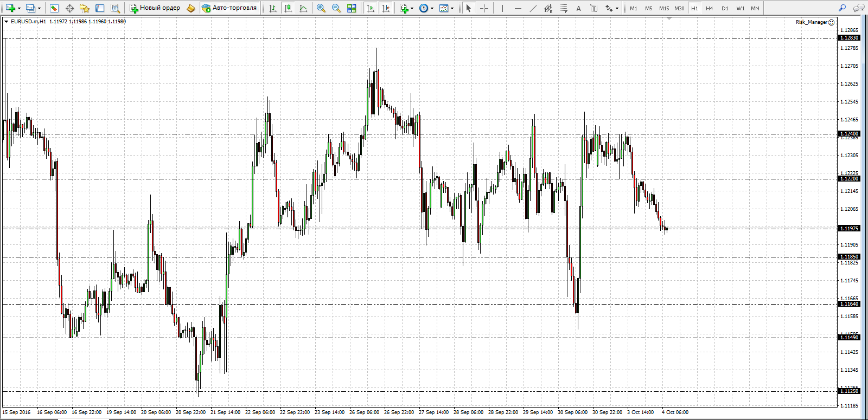Open a new chart window
This screenshot has width=868, height=420.
(10, 8)
